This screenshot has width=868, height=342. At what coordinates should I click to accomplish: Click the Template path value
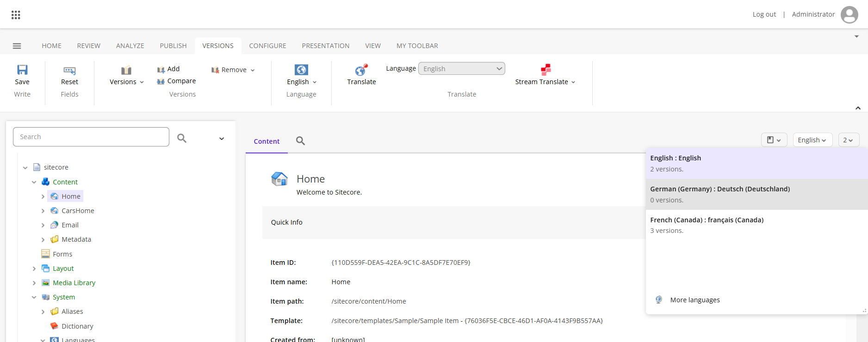point(467,321)
